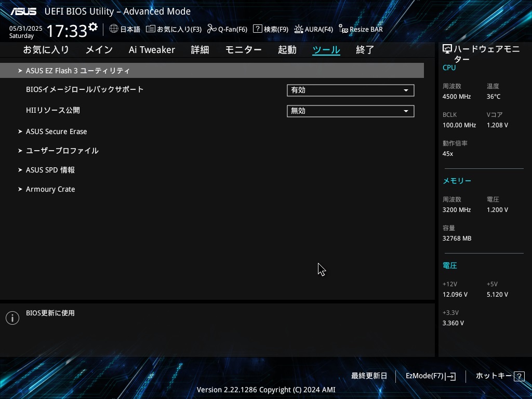This screenshot has height=399, width=532.
Task: Click the Resize BAR icon
Action: 343,29
